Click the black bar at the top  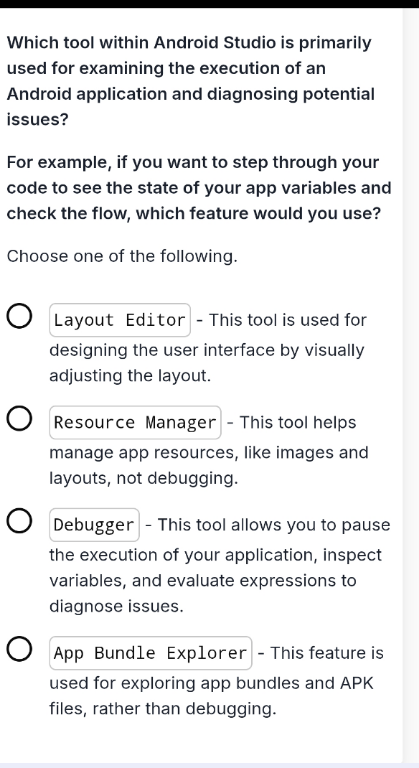point(209,4)
